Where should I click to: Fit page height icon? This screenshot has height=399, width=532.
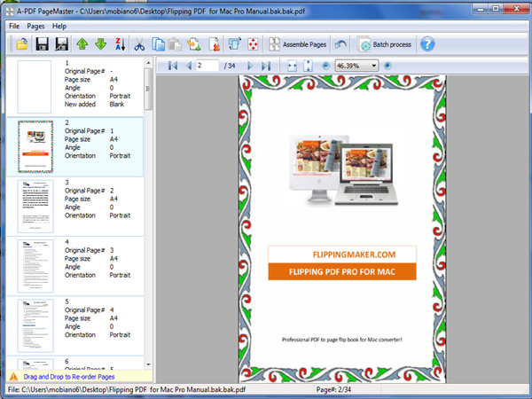pos(308,66)
